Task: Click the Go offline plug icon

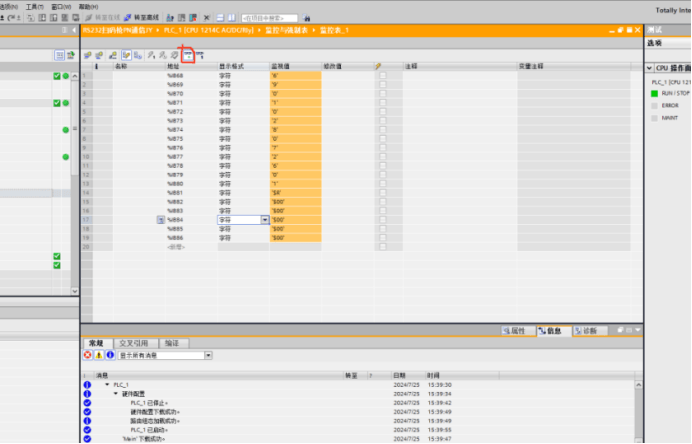Action: (128, 18)
